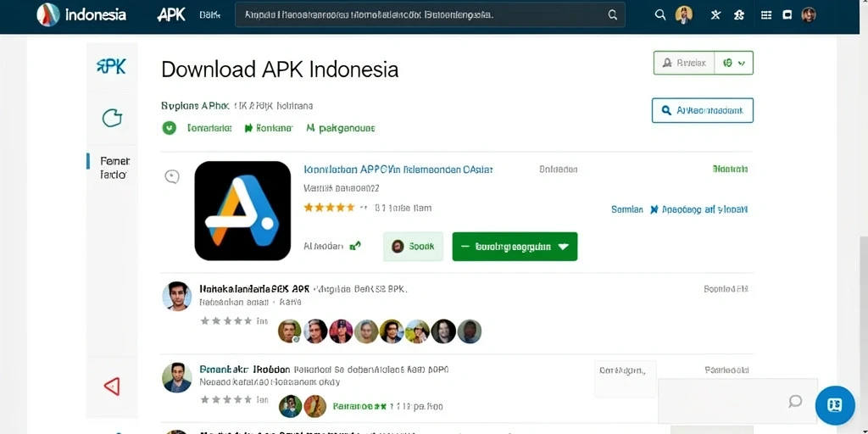The image size is (868, 434).
Task: Click the second review's gray star rating
Action: coord(225,399)
